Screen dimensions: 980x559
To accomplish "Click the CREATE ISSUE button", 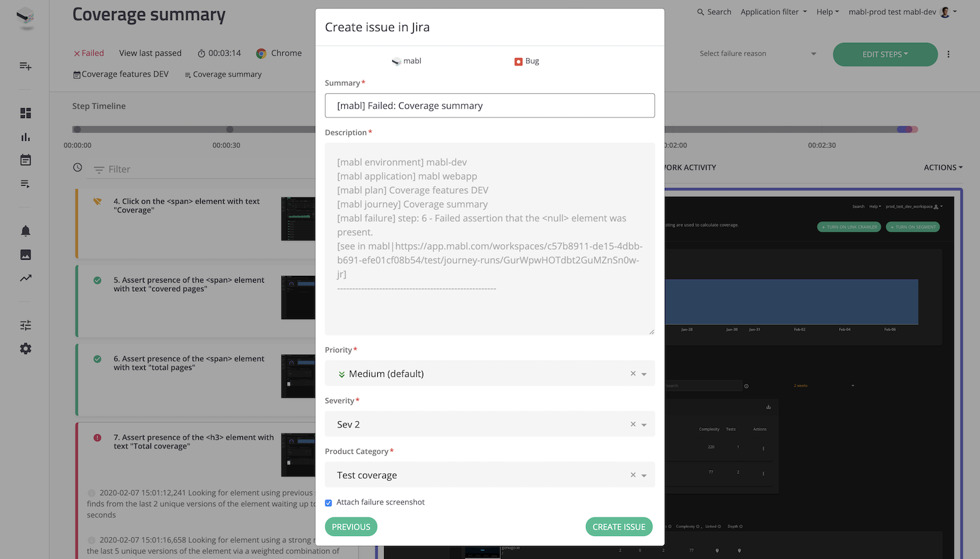I will 619,527.
